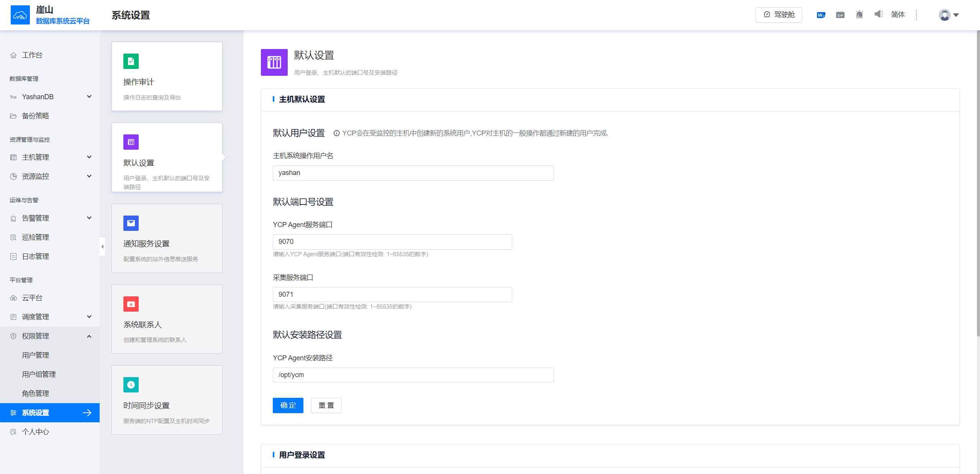Navigate to 巡检管理 in sidebar

pyautogui.click(x=35, y=237)
